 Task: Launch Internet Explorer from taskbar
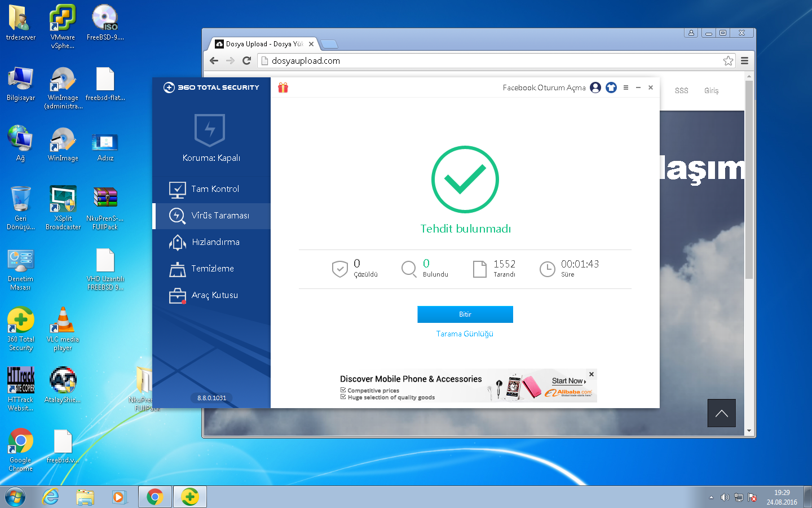click(x=51, y=497)
